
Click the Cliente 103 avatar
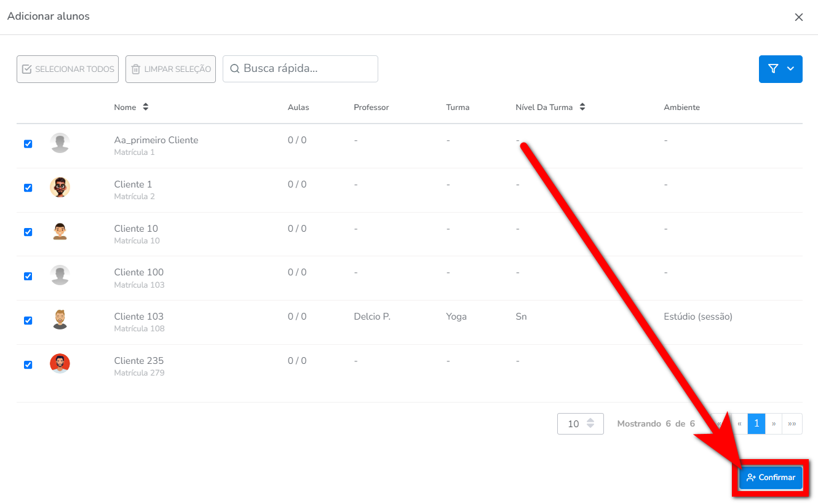(60, 320)
